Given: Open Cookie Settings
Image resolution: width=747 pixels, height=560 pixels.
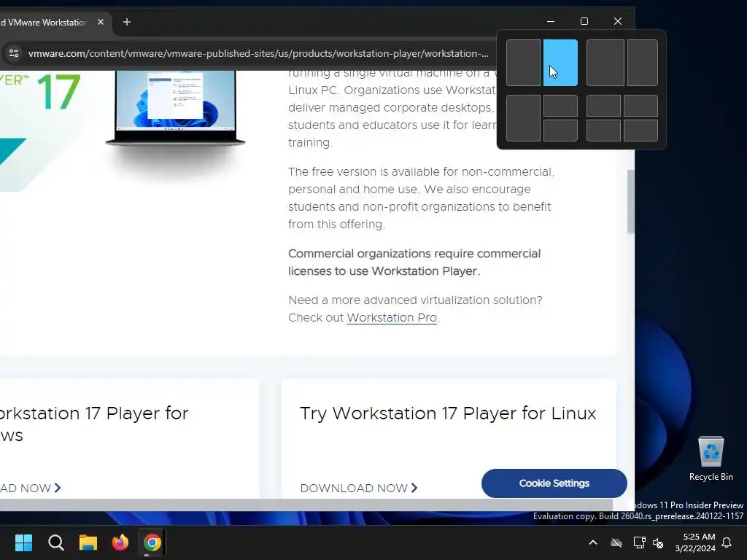Looking at the screenshot, I should pos(554,483).
